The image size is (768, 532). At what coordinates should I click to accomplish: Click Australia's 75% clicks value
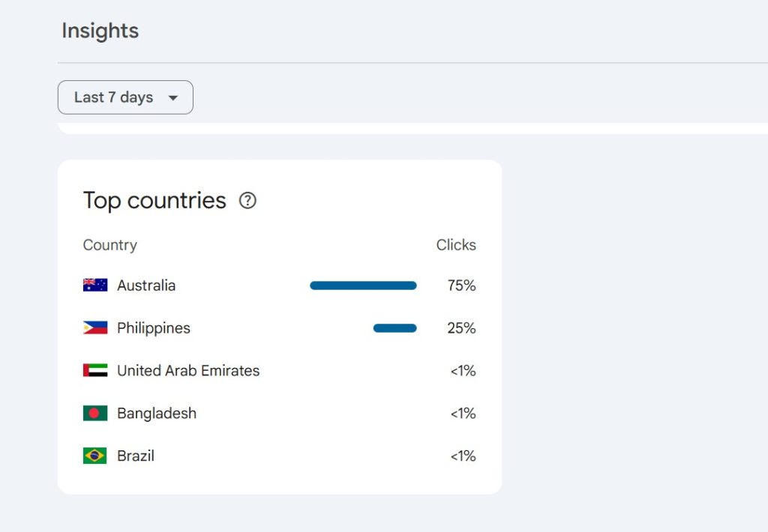pyautogui.click(x=462, y=285)
